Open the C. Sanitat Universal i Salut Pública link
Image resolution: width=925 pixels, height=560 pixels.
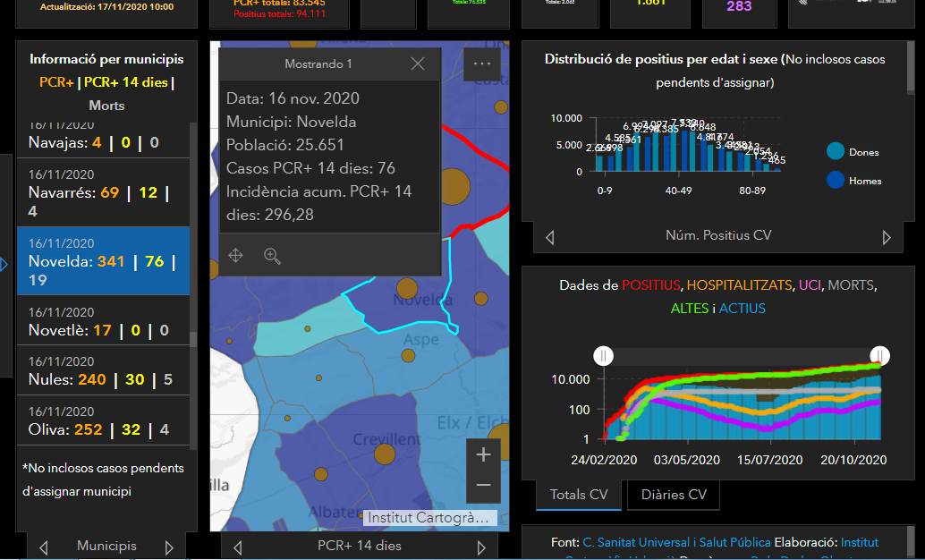(x=676, y=542)
